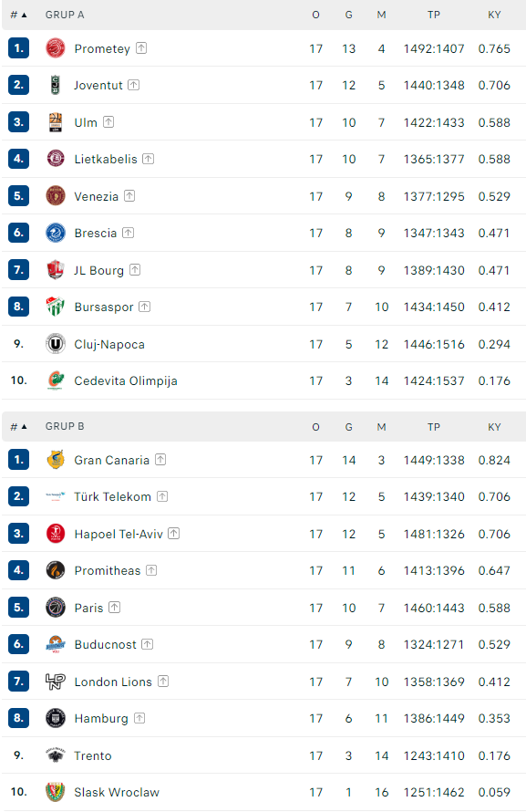Screen dimensions: 526x812
Task: Click the Slask Wroclaw team crest
Action: pyautogui.click(x=56, y=792)
